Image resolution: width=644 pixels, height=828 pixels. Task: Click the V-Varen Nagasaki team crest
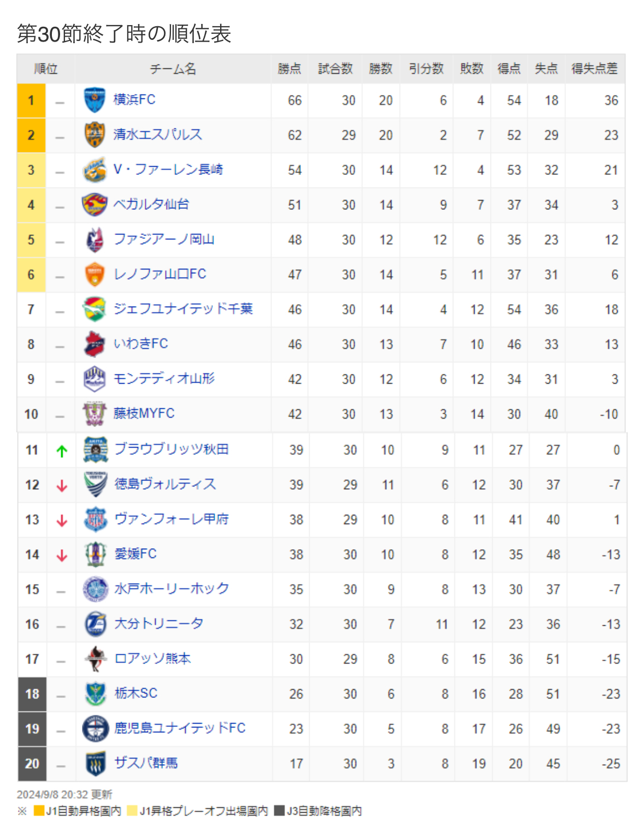click(x=94, y=170)
